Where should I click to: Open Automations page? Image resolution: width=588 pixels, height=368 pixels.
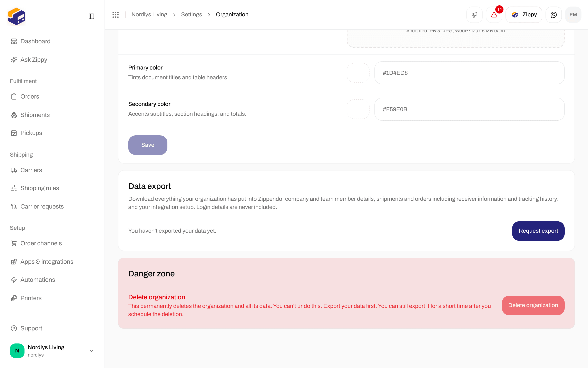coord(33,280)
